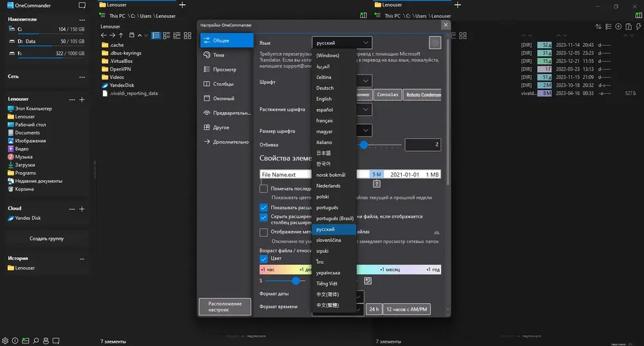Collapse the русский language dropdown
The width and height of the screenshot is (644, 346).
tap(342, 42)
